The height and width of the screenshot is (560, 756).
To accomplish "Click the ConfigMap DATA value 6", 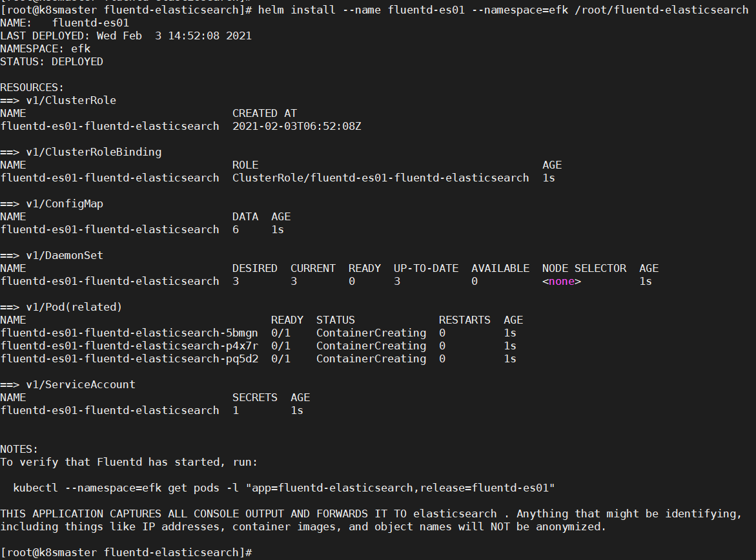I will [236, 229].
